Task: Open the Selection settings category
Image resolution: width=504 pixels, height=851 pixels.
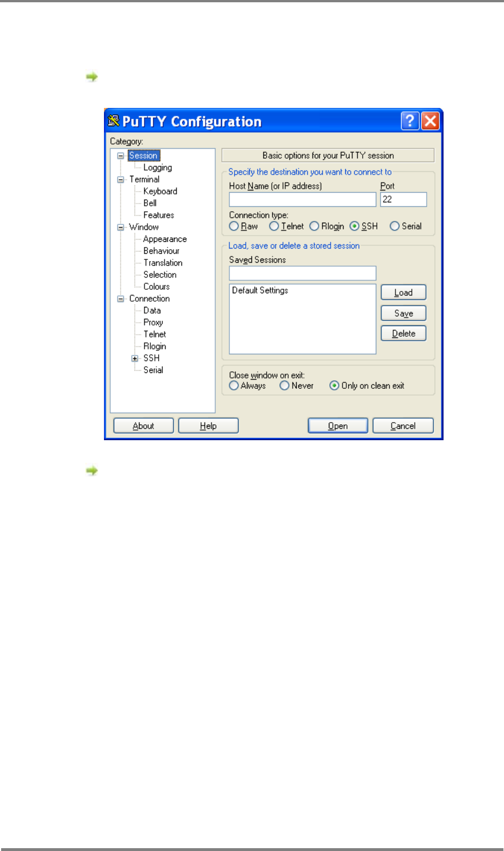Action: (x=160, y=275)
